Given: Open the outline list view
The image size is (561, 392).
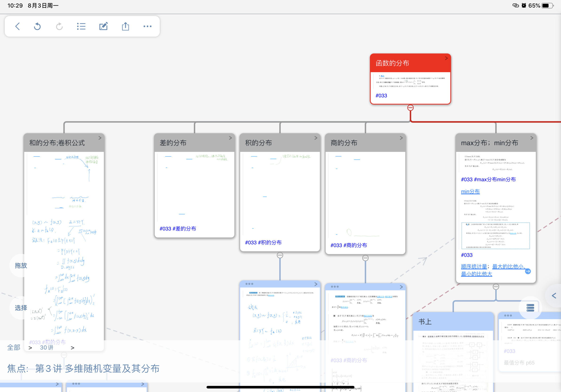Looking at the screenshot, I should 81,26.
